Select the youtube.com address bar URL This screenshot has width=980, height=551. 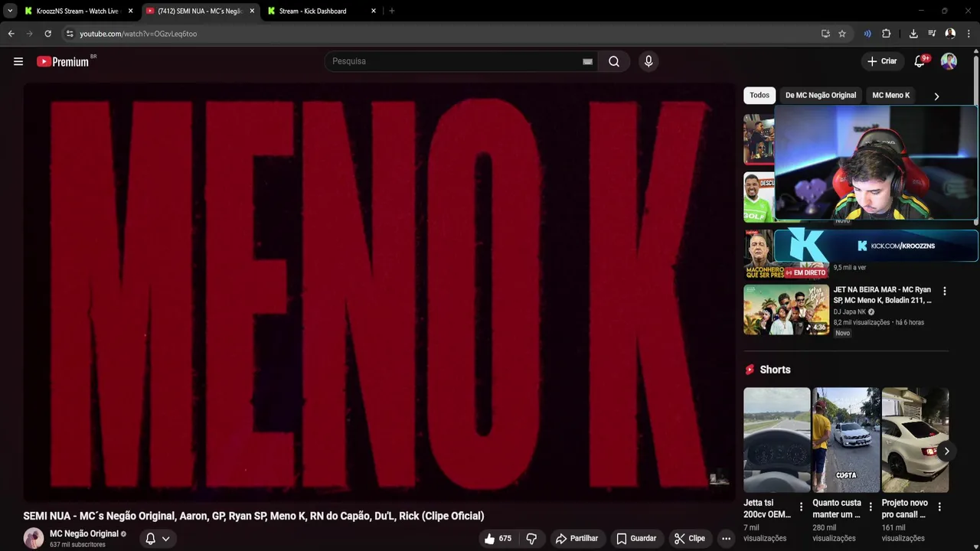click(x=139, y=34)
